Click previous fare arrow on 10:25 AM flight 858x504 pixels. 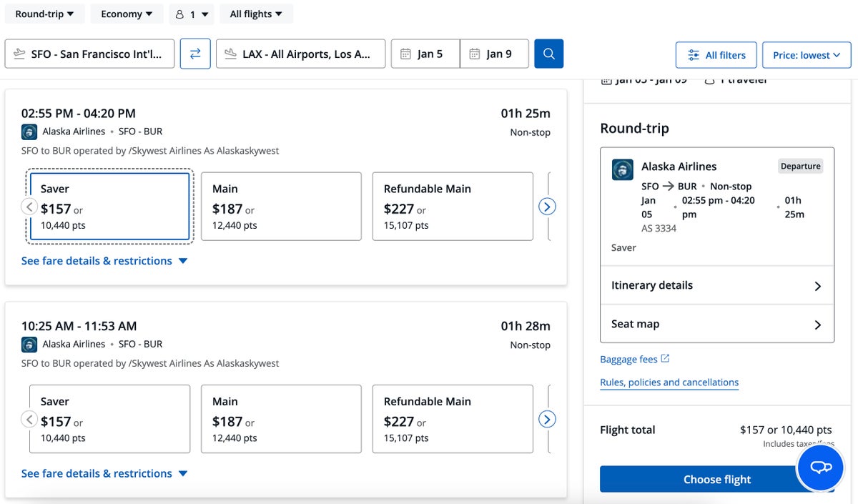coord(29,419)
